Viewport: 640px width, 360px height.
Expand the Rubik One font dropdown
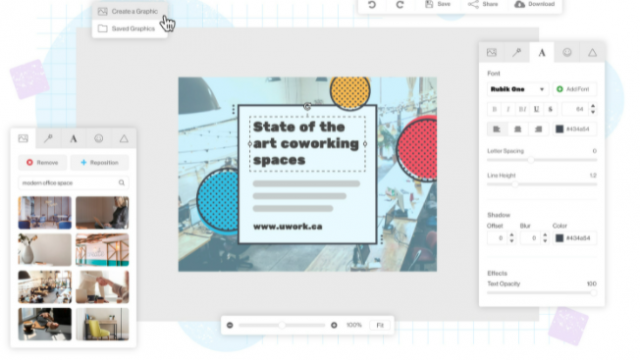pyautogui.click(x=518, y=89)
